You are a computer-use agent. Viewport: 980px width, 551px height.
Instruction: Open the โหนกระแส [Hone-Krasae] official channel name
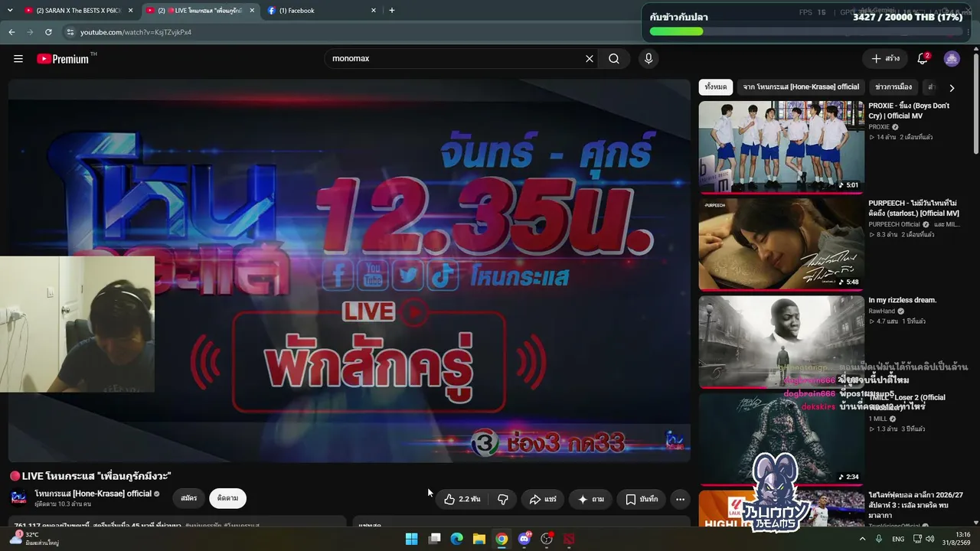(93, 494)
